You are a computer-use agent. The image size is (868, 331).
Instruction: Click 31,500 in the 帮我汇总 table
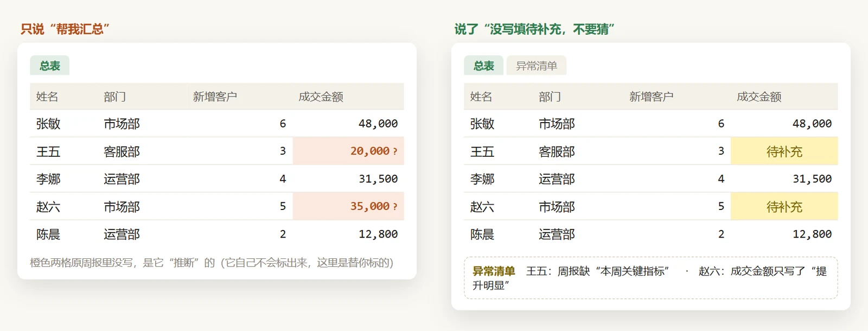(x=378, y=179)
